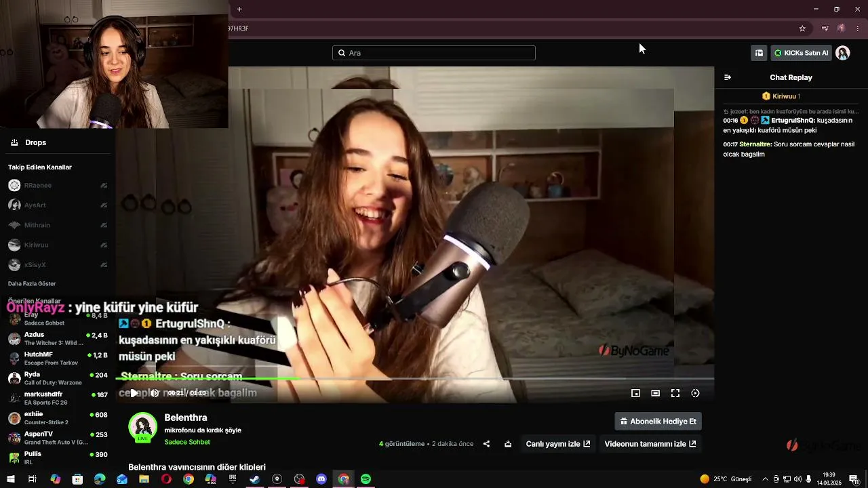868x488 pixels.
Task: Enter fullscreen in the video player
Action: pyautogui.click(x=675, y=393)
